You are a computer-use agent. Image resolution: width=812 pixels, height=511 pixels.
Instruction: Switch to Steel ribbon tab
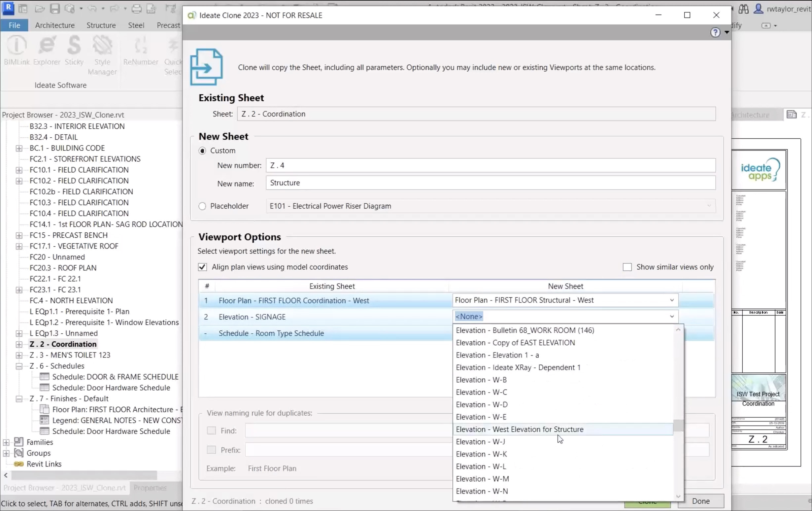coord(136,25)
